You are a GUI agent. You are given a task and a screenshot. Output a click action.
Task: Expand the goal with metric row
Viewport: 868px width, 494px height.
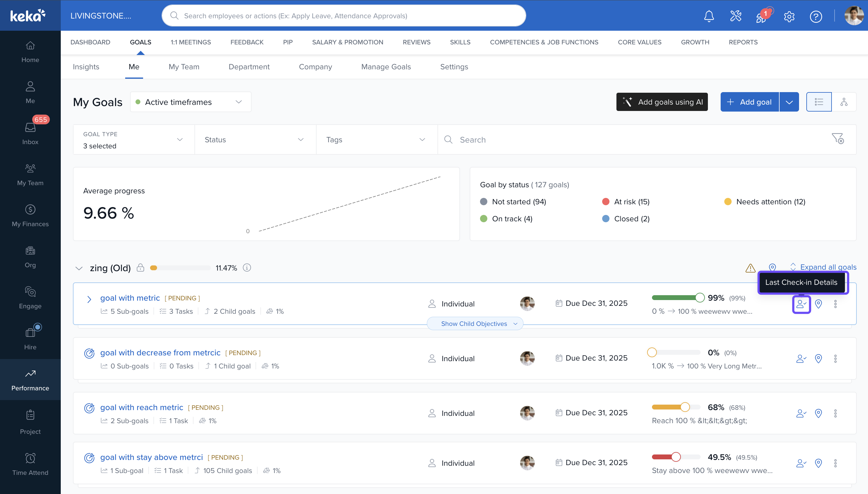coord(89,299)
